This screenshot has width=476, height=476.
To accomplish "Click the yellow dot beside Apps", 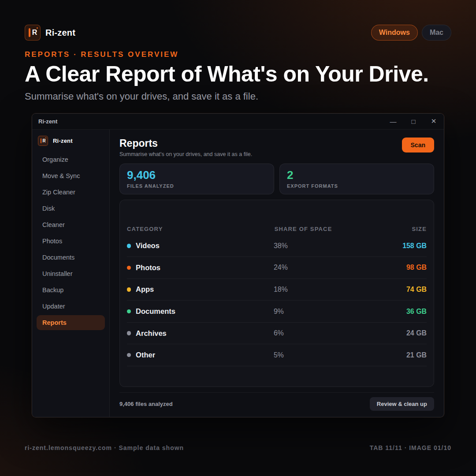I will [x=129, y=290].
